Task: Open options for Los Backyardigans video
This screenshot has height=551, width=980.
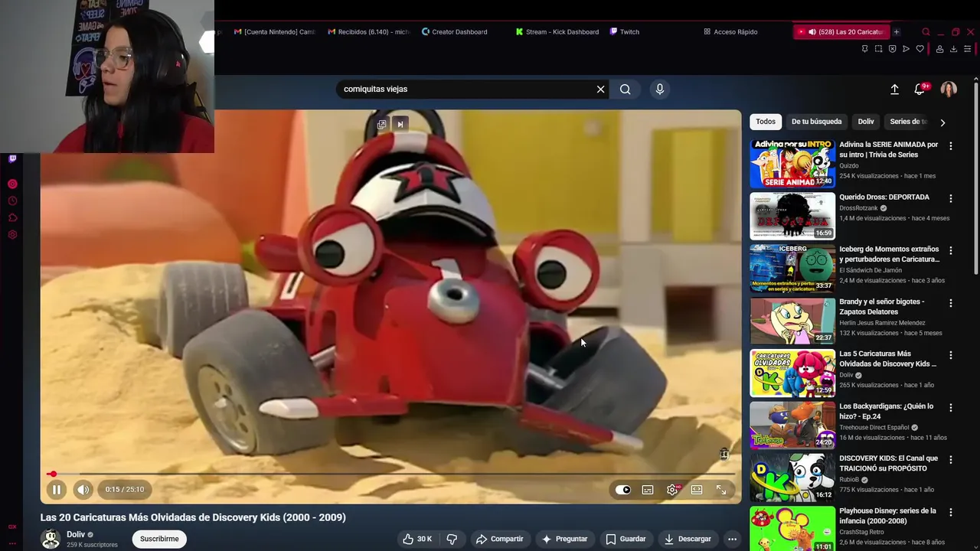Action: [951, 407]
